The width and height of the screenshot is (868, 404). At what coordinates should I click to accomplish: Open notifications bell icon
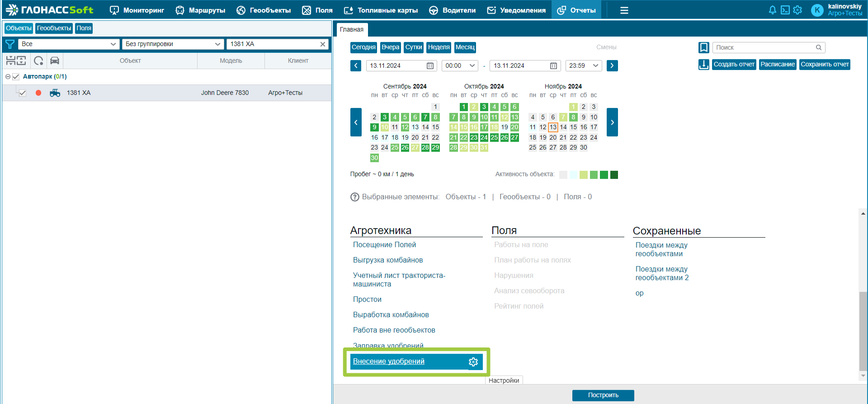click(x=773, y=10)
